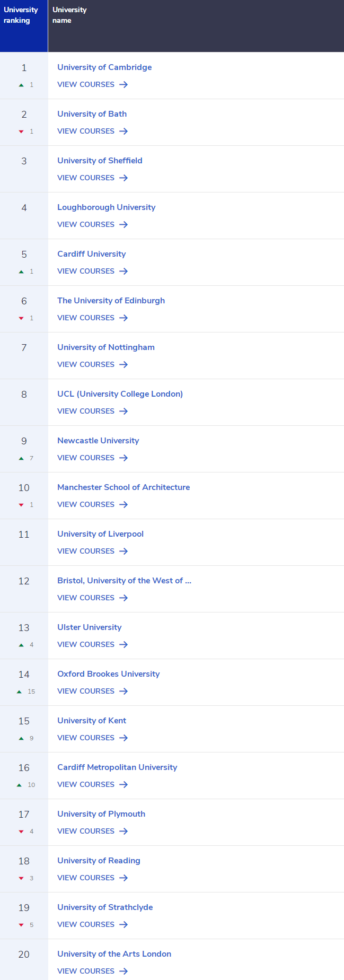Click arrow icon under University of Bath
Screen dimensions: 344x980
(124, 131)
